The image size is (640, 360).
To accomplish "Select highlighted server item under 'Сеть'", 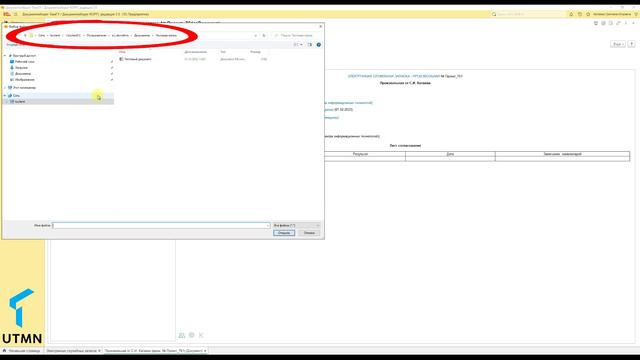I will (x=20, y=102).
